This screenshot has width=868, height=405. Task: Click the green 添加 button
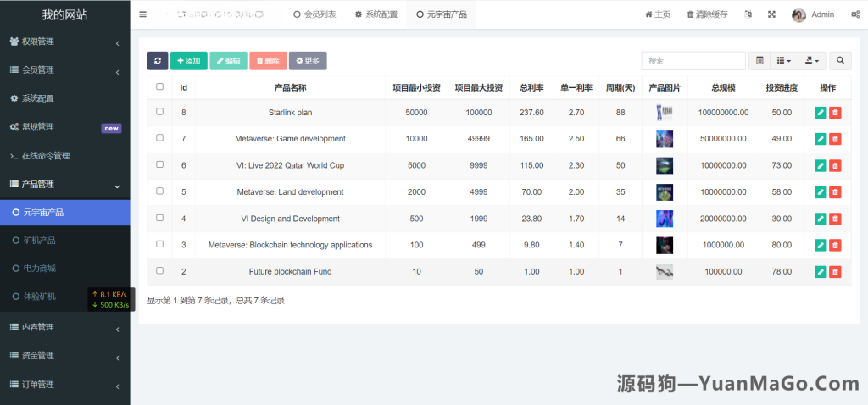click(x=188, y=61)
